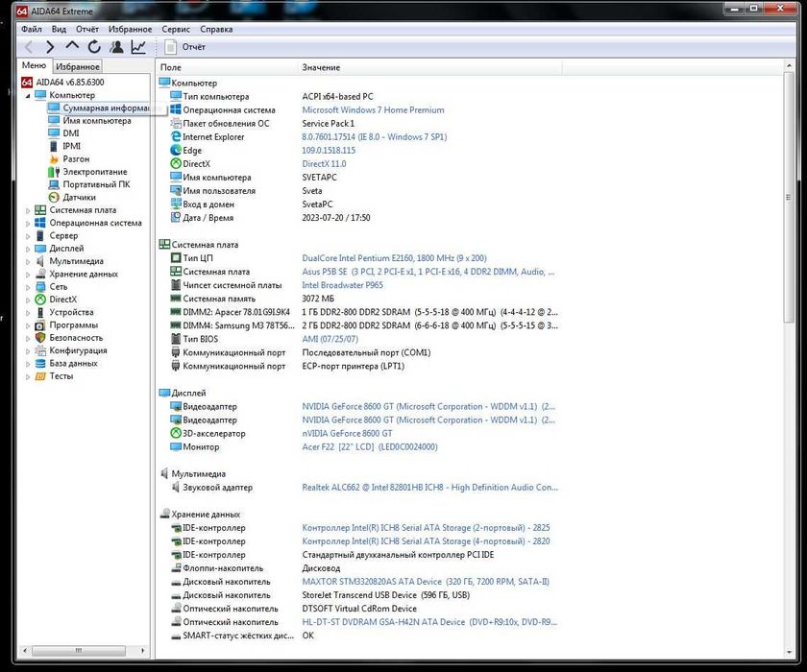Select the SVETAPC computer name value

tap(319, 178)
